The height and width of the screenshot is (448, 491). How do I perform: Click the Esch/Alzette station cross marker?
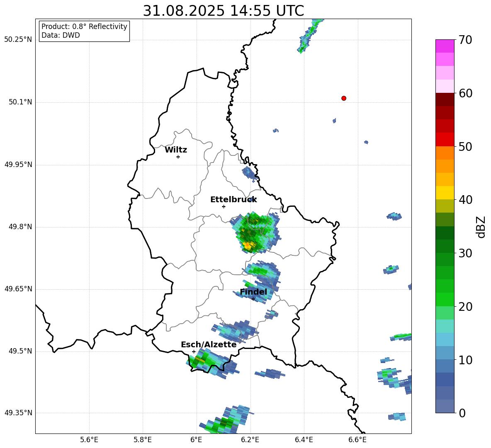point(194,351)
